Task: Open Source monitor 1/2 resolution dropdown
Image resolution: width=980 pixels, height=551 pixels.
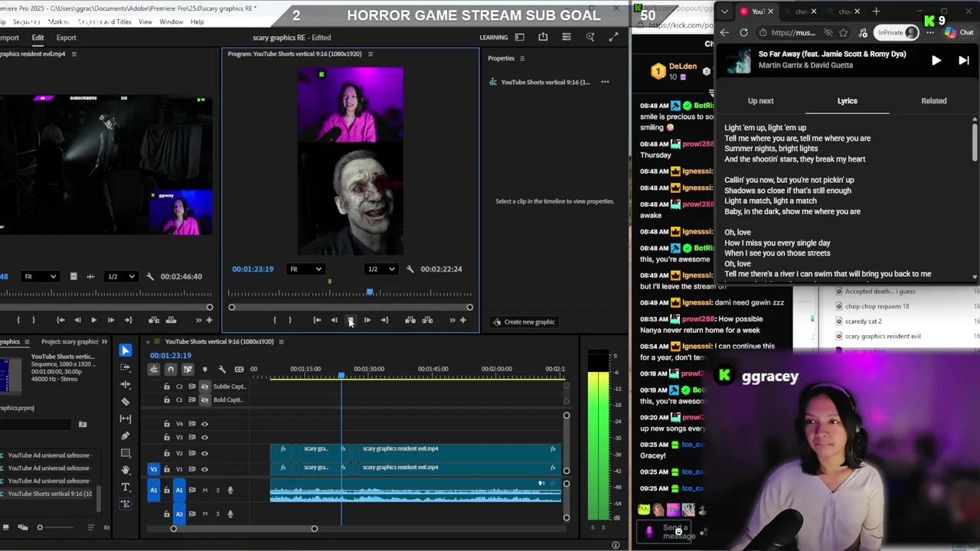Action: pos(121,276)
